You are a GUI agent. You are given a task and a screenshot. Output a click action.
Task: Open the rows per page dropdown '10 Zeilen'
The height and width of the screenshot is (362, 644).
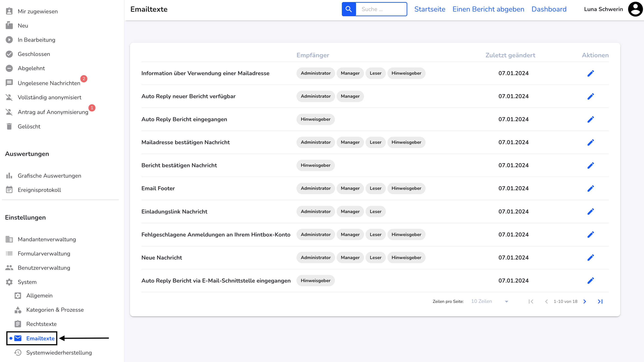tap(489, 302)
